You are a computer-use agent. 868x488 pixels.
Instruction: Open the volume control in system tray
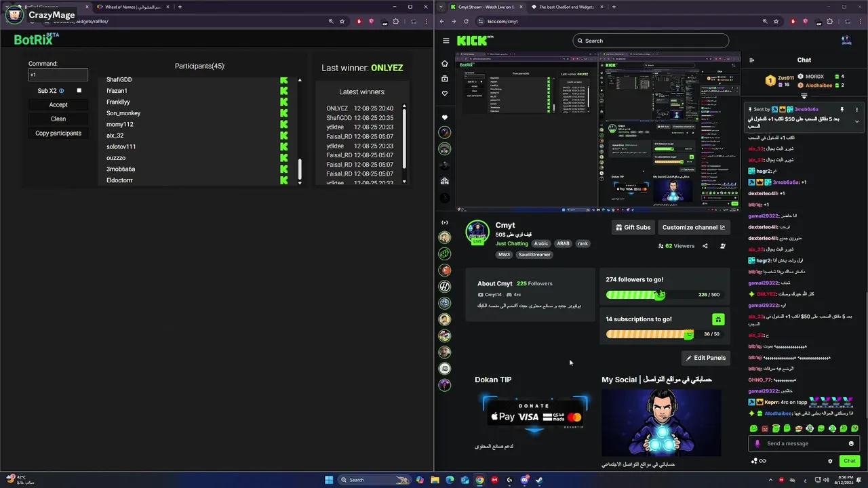point(826,480)
